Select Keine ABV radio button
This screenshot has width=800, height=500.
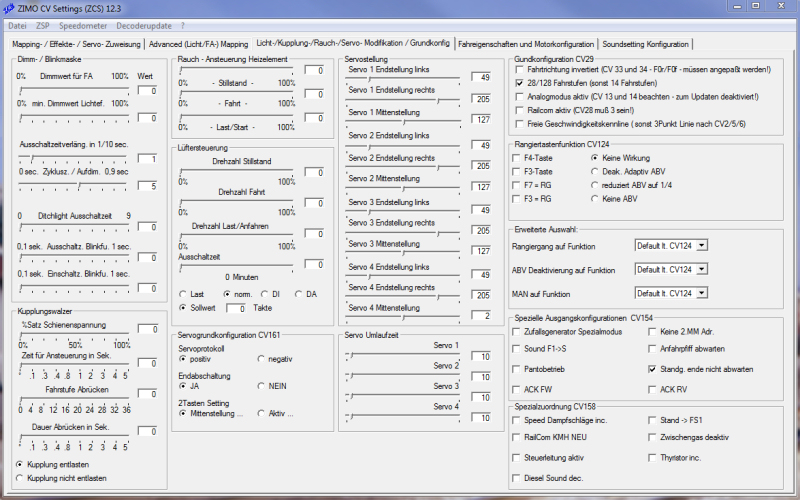coord(594,199)
